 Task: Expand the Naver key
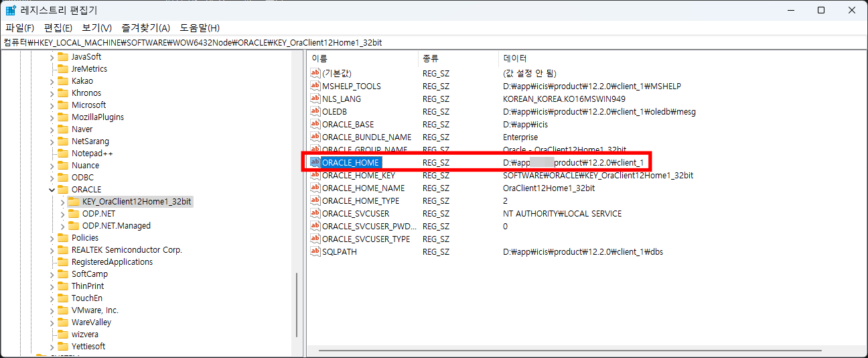52,129
